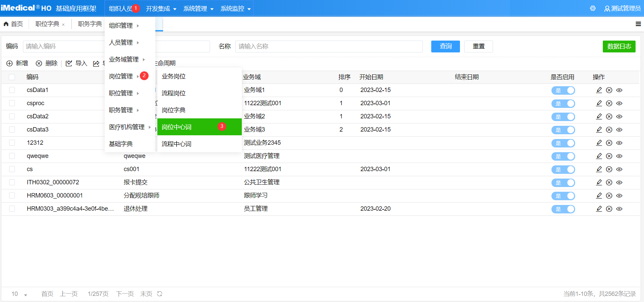Switch to the 职务字典 tab
Image resolution: width=644 pixels, height=302 pixels.
90,24
